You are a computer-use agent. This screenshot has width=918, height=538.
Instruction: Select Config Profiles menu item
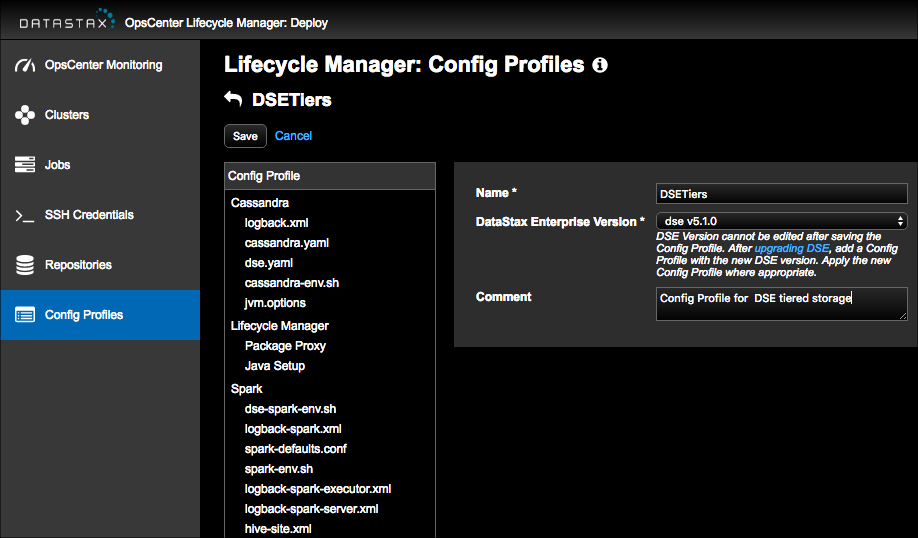(100, 315)
